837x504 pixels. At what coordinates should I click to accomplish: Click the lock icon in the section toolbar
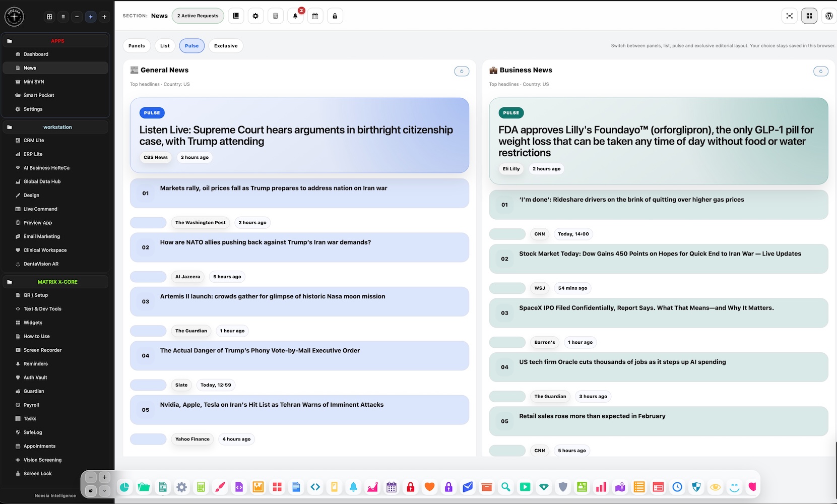pyautogui.click(x=335, y=16)
